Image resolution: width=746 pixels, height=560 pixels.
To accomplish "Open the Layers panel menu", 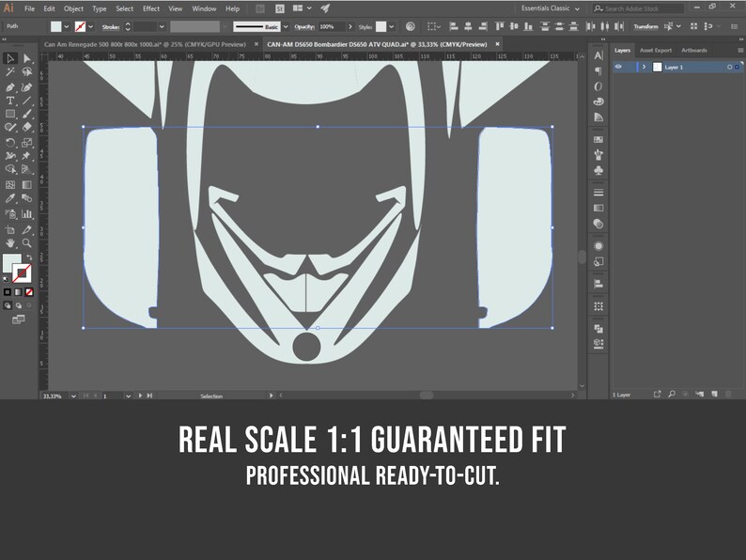I will click(x=740, y=51).
